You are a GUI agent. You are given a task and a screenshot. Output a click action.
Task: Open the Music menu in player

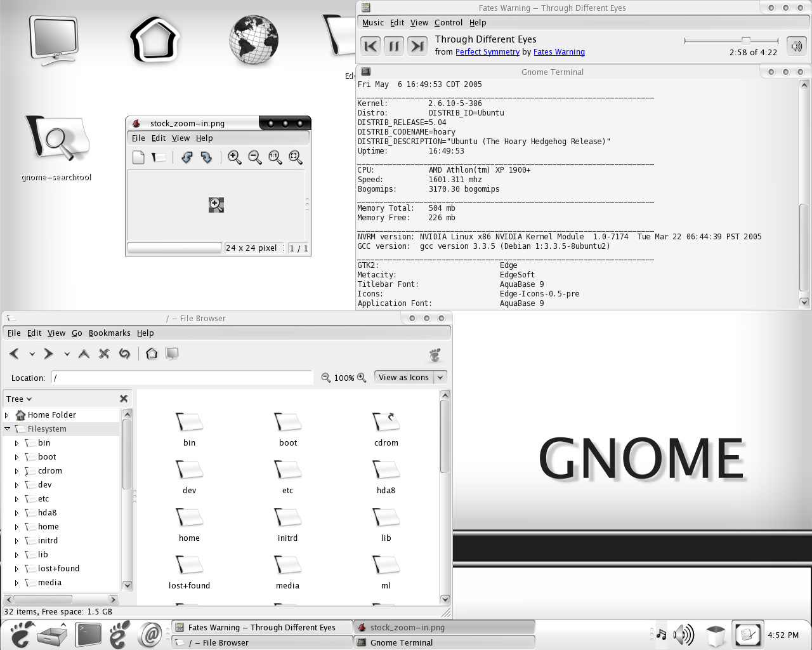coord(372,22)
